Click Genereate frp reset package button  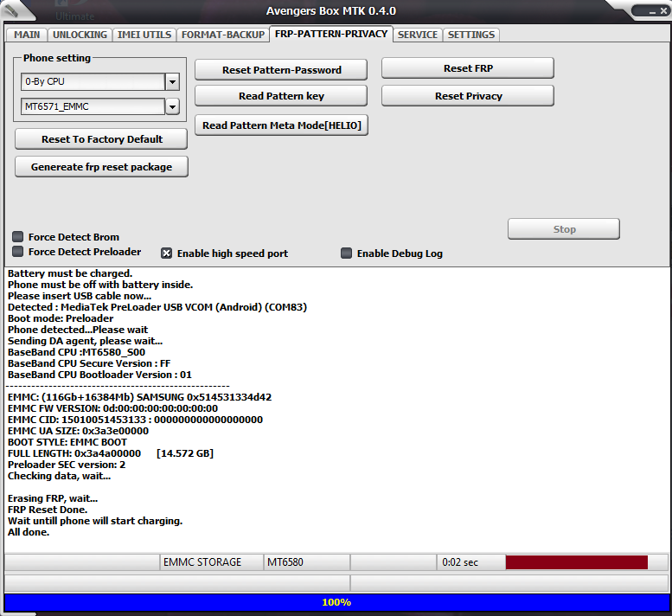101,167
